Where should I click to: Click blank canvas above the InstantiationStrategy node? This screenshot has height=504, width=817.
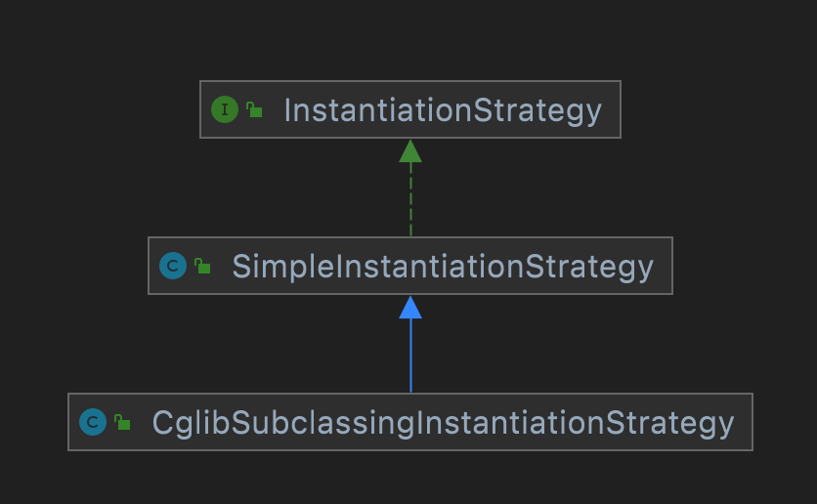click(x=410, y=39)
